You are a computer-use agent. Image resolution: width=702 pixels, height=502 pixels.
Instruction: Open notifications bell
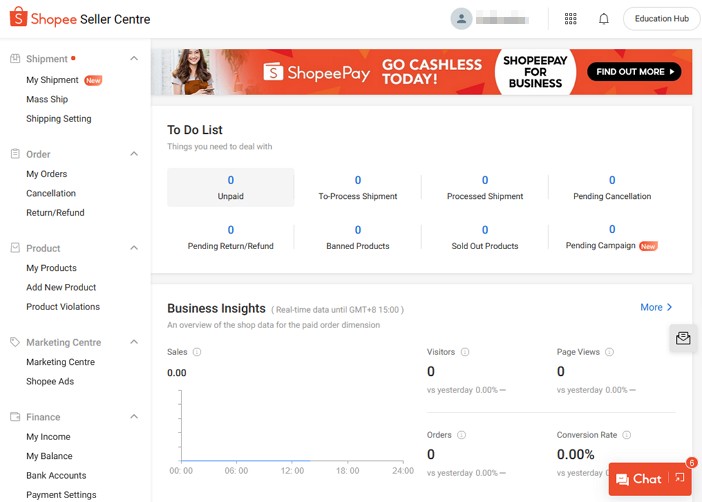coord(604,19)
